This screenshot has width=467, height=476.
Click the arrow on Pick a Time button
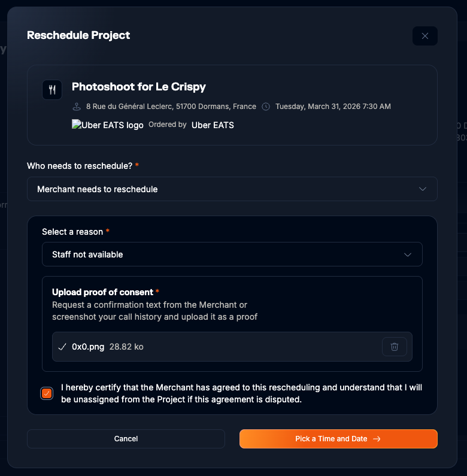click(x=377, y=439)
